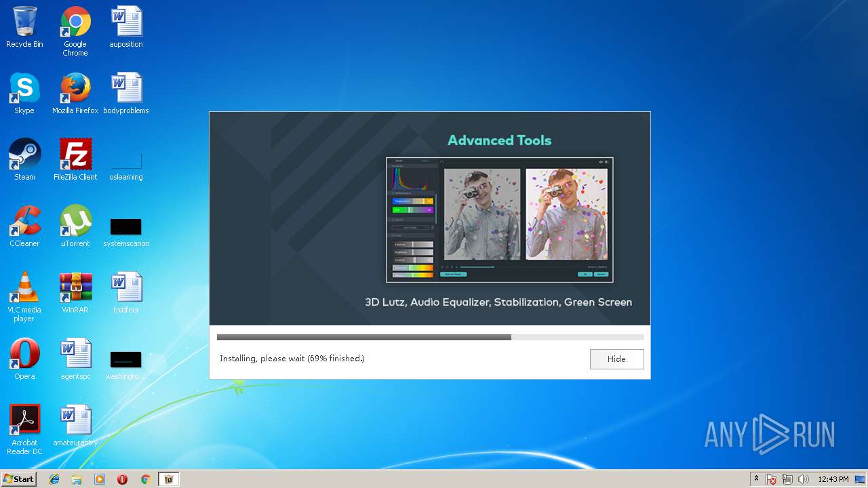The height and width of the screenshot is (488, 868).
Task: Open Opera from the taskbar
Action: coord(123,479)
